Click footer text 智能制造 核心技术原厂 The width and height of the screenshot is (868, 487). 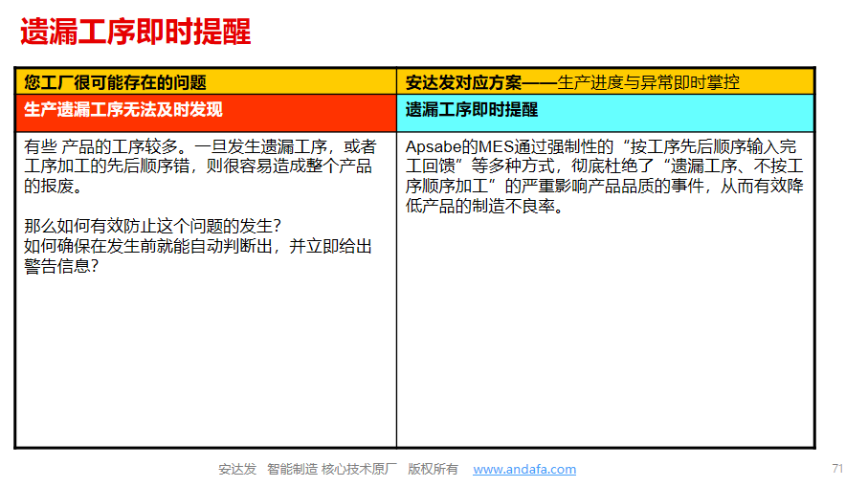pyautogui.click(x=331, y=469)
